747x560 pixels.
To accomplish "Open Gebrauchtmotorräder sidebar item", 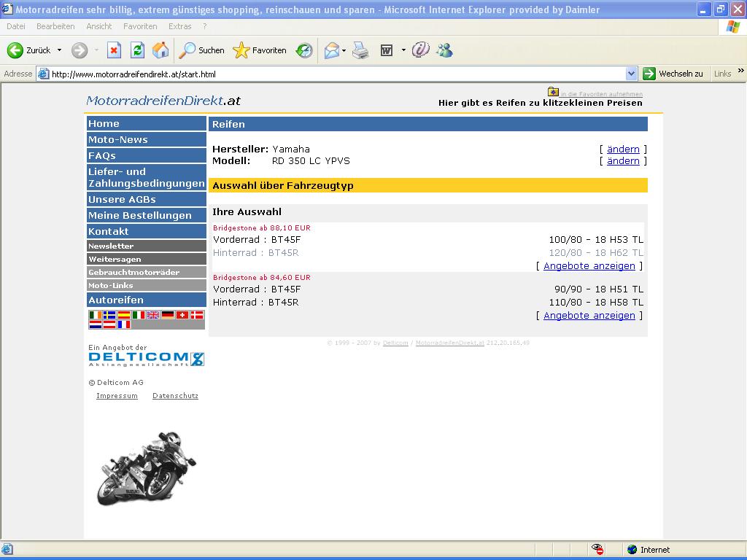I will point(146,273).
